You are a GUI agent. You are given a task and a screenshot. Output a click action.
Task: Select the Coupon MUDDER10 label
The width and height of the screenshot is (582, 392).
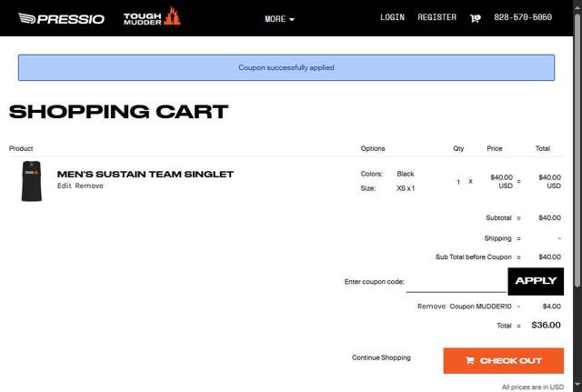tap(481, 307)
